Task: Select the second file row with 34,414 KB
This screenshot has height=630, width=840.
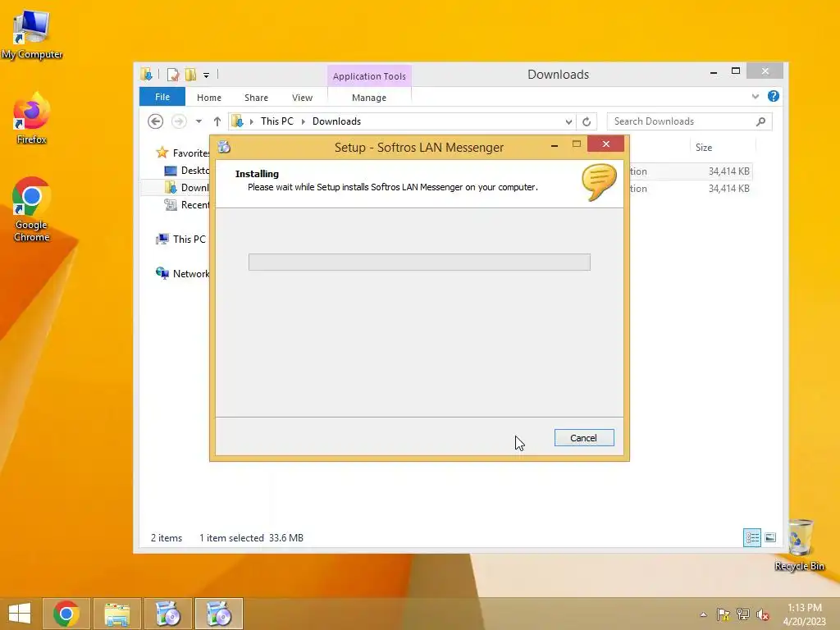Action: [691, 189]
